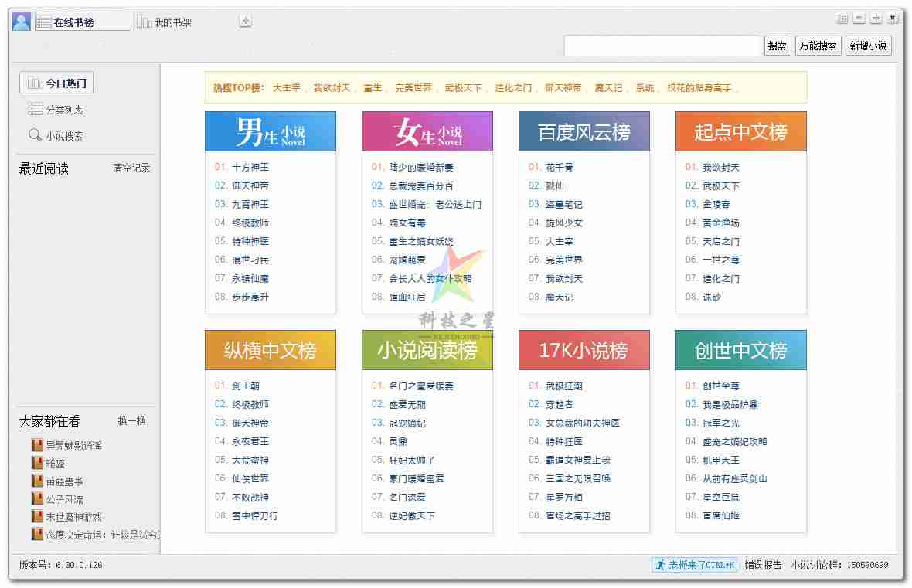Open 错误报告 error report link

tap(761, 566)
